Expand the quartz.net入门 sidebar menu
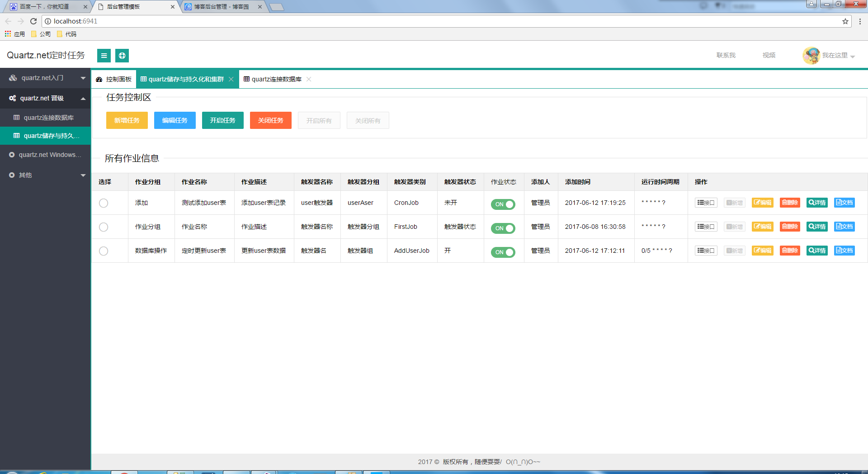The width and height of the screenshot is (868, 474). click(45, 78)
